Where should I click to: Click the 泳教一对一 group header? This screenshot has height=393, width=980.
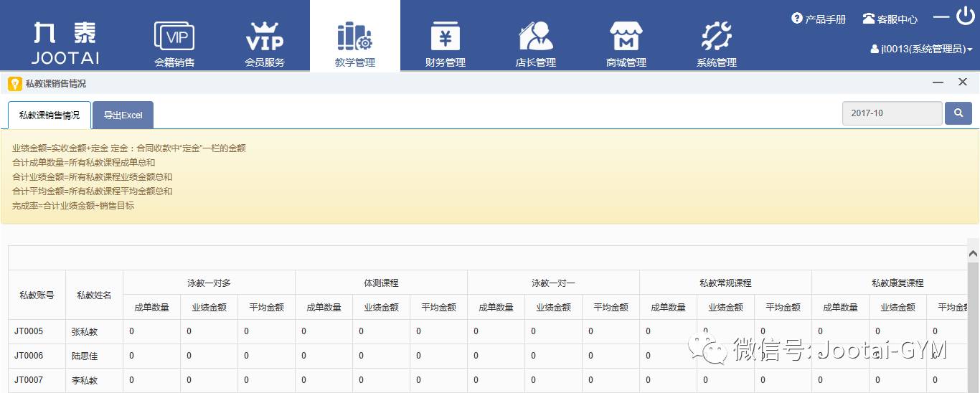click(553, 283)
